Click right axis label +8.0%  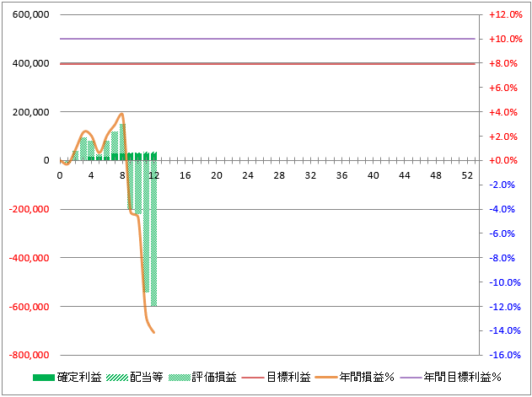point(503,63)
